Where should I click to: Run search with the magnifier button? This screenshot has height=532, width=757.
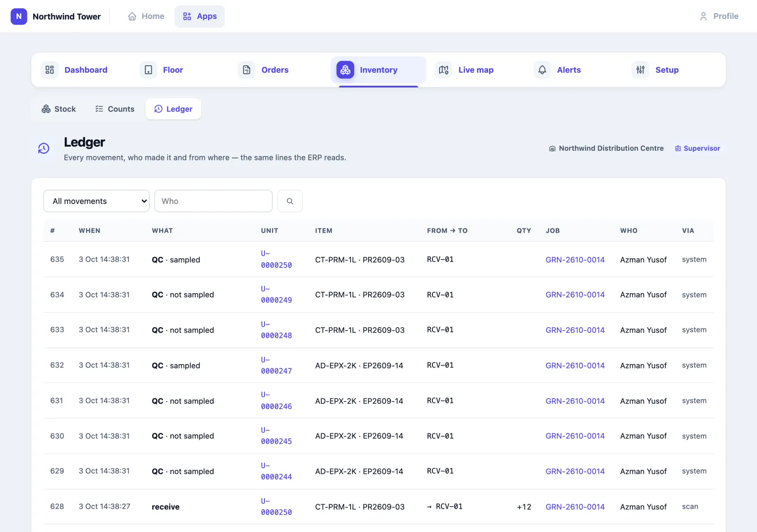[x=290, y=201]
